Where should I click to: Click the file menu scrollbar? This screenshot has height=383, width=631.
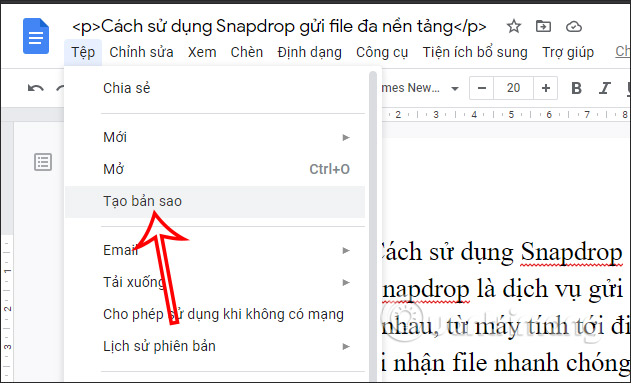373,225
